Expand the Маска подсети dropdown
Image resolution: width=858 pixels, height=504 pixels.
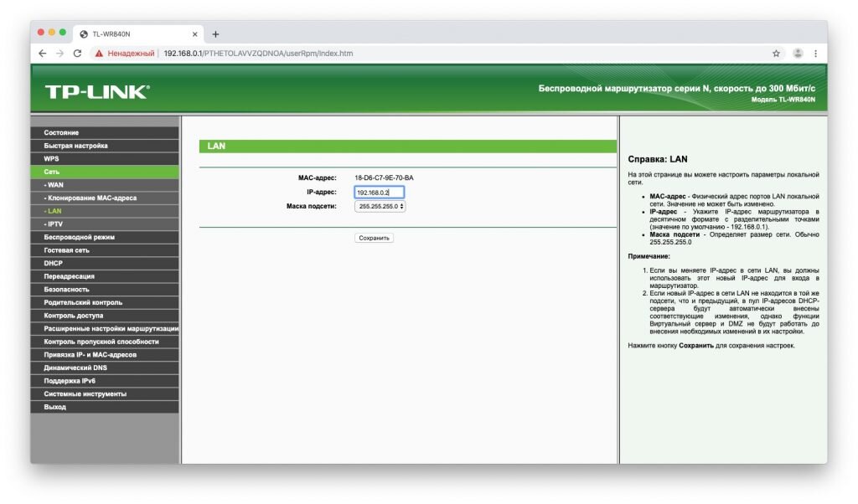tap(380, 206)
